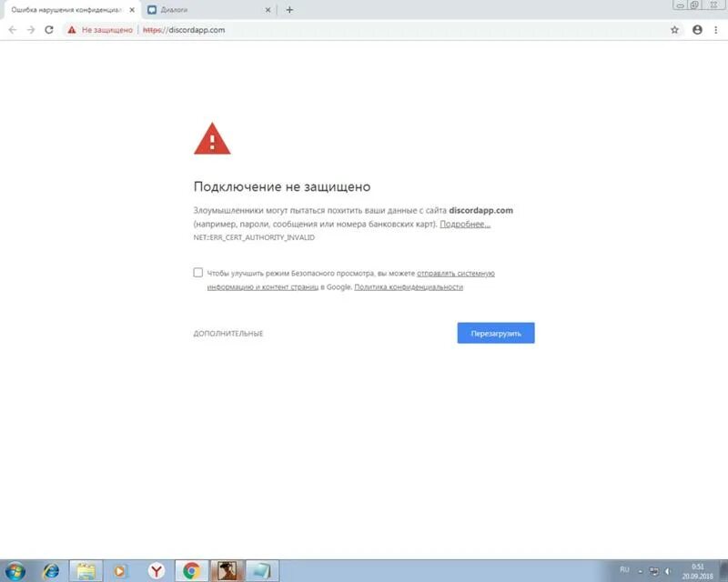Click the network tray icon
The height and width of the screenshot is (582, 728).
point(653,571)
